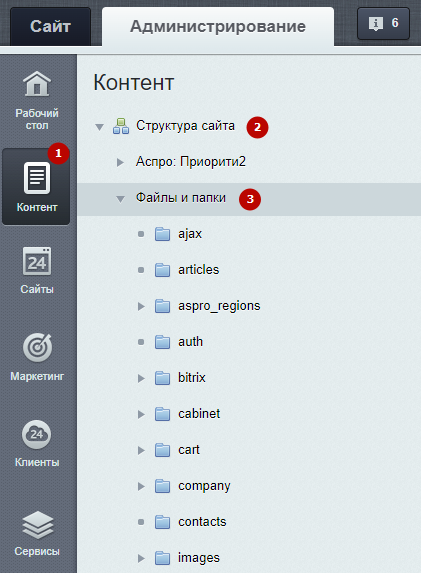This screenshot has height=573, width=421.
Task: Expand the company folder arrow
Action: pos(141,486)
